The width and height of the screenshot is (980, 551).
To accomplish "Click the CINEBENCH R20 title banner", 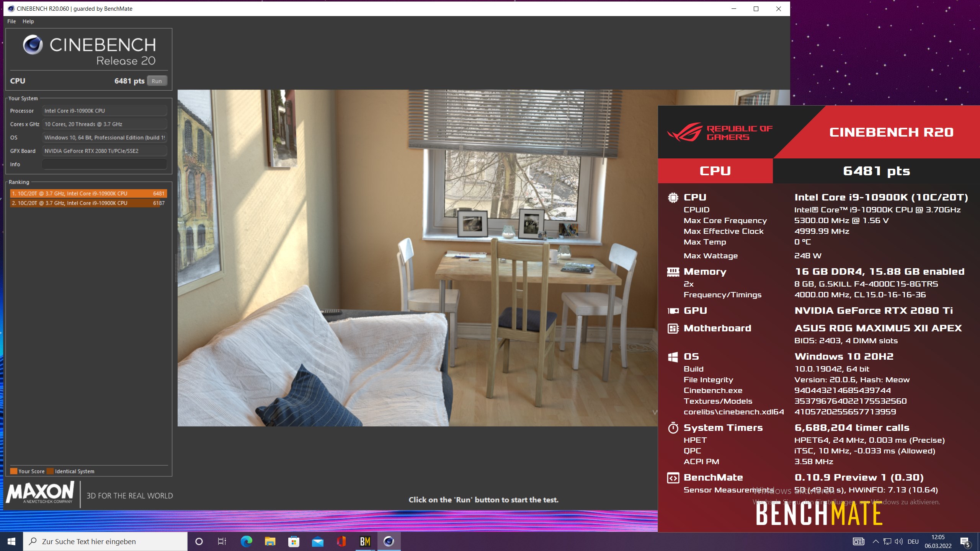I will 891,132.
